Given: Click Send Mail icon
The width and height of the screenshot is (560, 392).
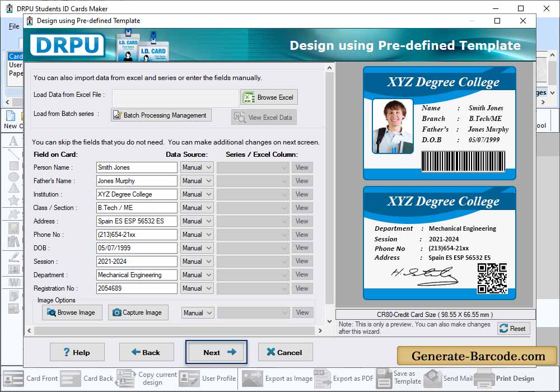Looking at the screenshot, I should tap(432, 379).
